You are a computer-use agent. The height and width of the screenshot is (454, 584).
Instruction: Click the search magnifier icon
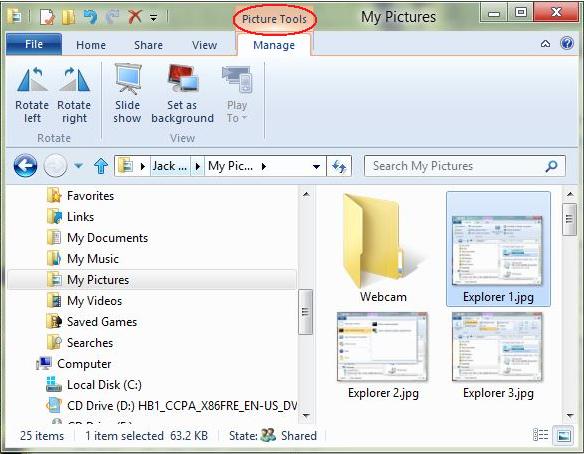[551, 166]
